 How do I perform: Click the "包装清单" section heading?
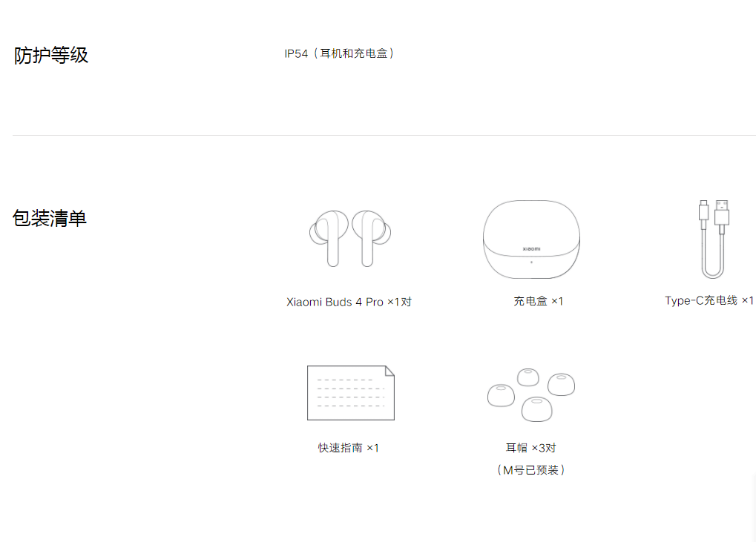click(50, 218)
